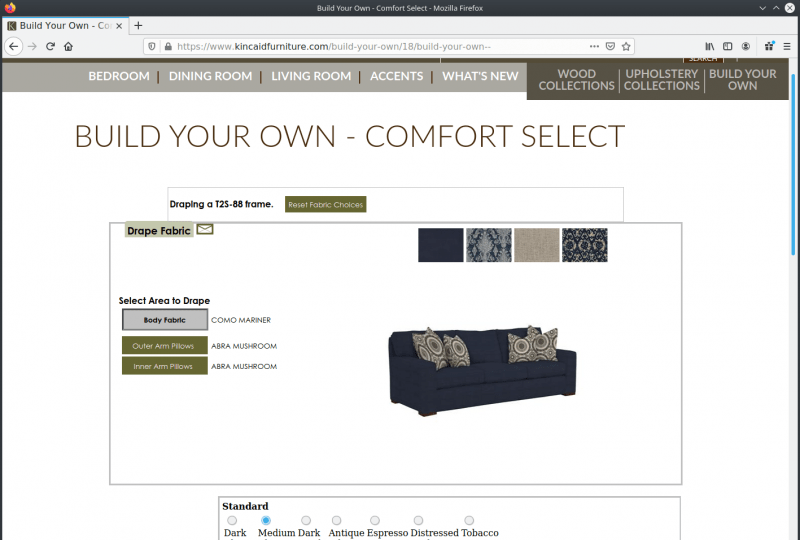
Task: Select the Espresso finish radio button
Action: [375, 520]
